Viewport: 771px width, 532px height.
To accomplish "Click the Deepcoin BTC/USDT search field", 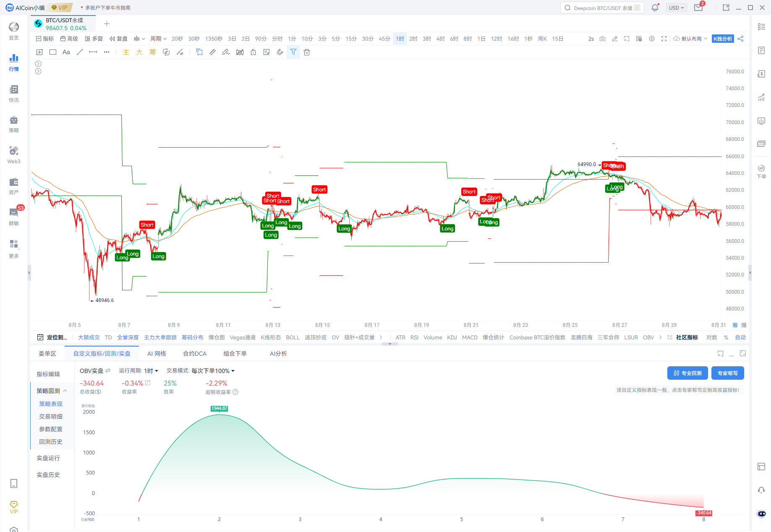I will [x=602, y=8].
